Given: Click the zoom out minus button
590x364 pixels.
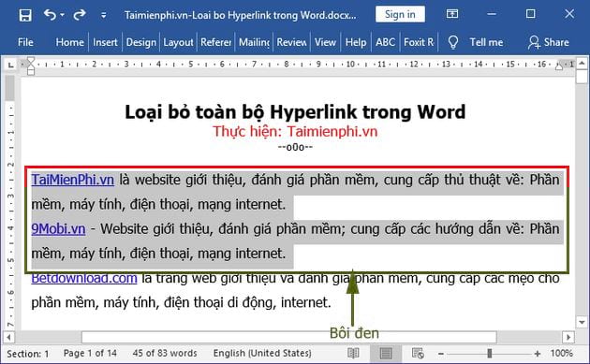Looking at the screenshot, I should 441,354.
